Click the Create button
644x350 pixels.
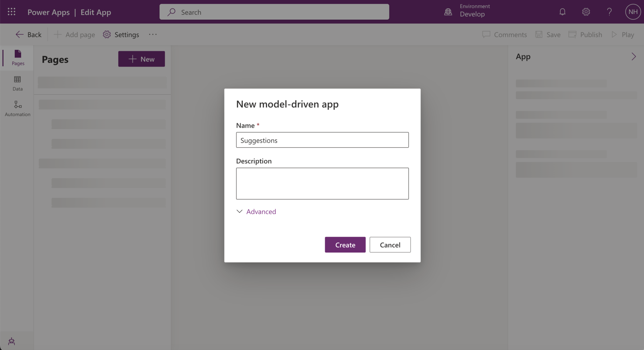coord(345,245)
